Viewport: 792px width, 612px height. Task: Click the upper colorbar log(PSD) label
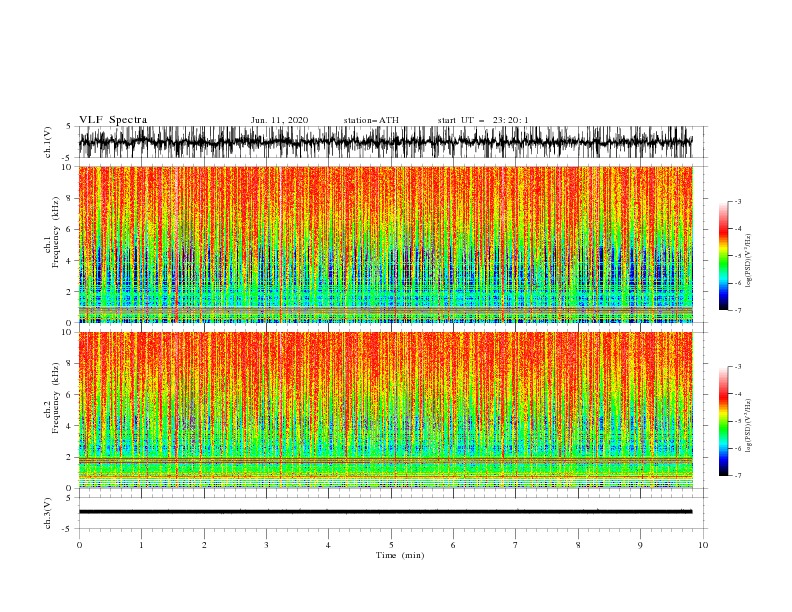click(x=749, y=261)
